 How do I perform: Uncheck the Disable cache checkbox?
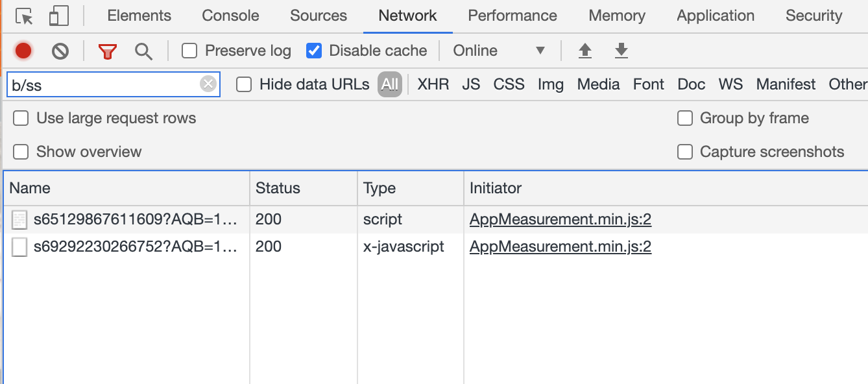tap(314, 51)
